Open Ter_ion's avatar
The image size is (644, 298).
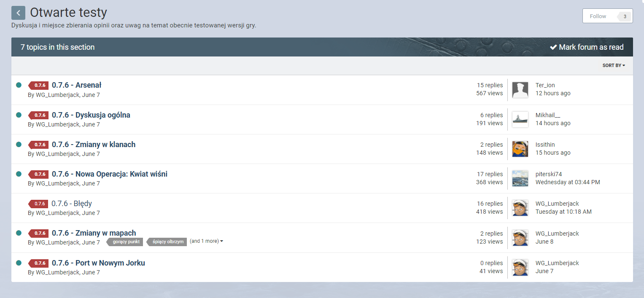click(x=520, y=90)
